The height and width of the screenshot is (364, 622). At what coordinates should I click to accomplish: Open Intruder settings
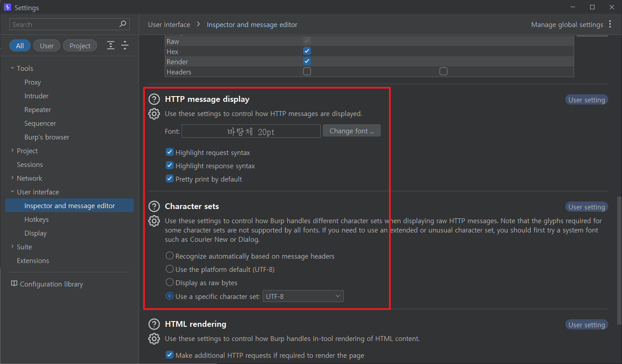[x=36, y=96]
